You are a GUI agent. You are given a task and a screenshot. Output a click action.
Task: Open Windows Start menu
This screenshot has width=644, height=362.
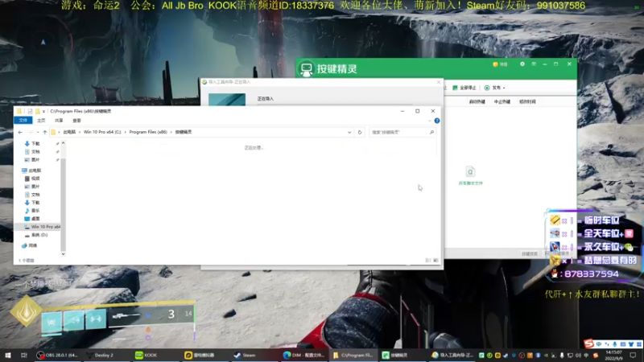pos(8,355)
